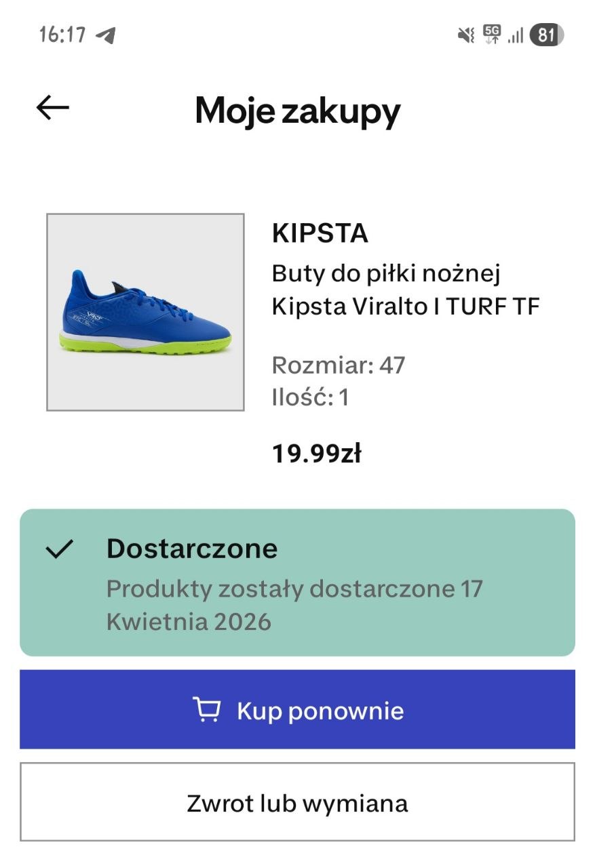Tap the delivery date text 17 Kwietnia 2026
The width and height of the screenshot is (595, 868).
[294, 605]
